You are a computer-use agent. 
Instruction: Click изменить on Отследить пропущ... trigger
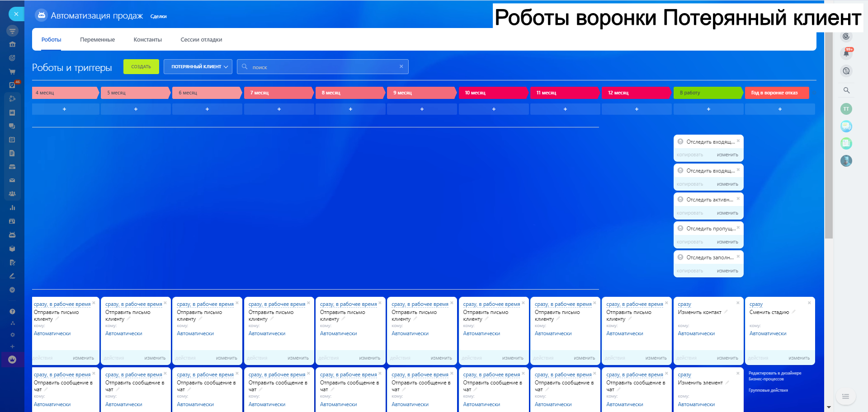point(727,242)
